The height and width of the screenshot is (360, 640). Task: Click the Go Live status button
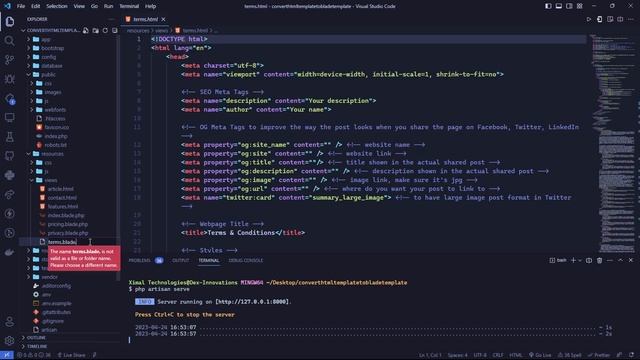click(540, 355)
